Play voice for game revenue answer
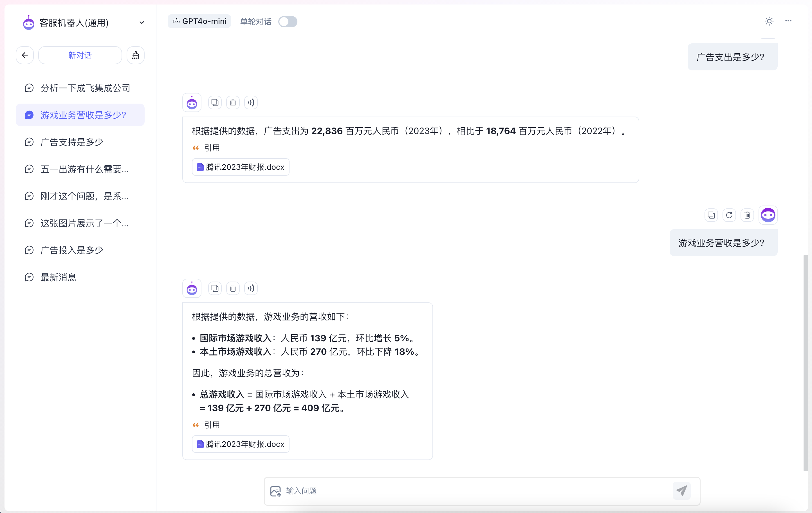Viewport: 812px width, 513px height. pyautogui.click(x=251, y=288)
